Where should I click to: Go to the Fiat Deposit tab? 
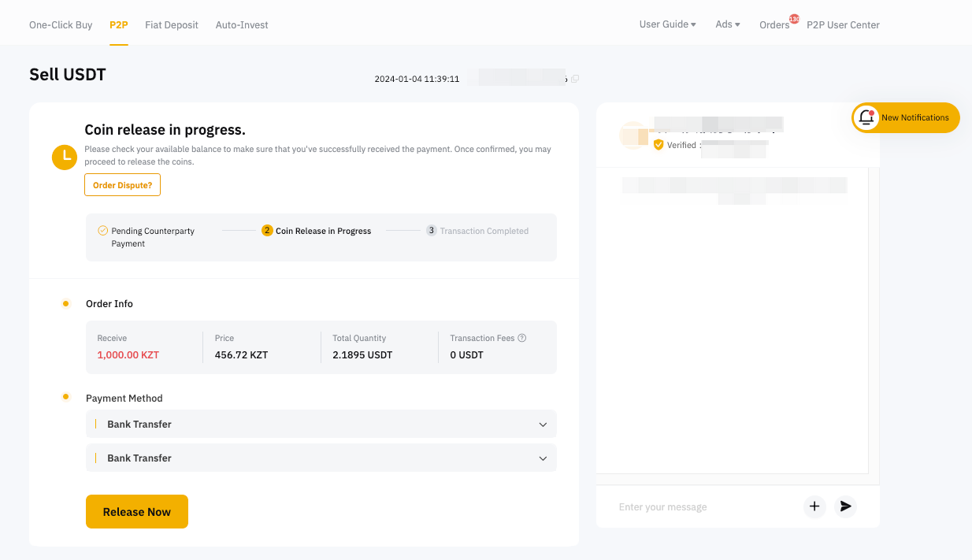(172, 25)
